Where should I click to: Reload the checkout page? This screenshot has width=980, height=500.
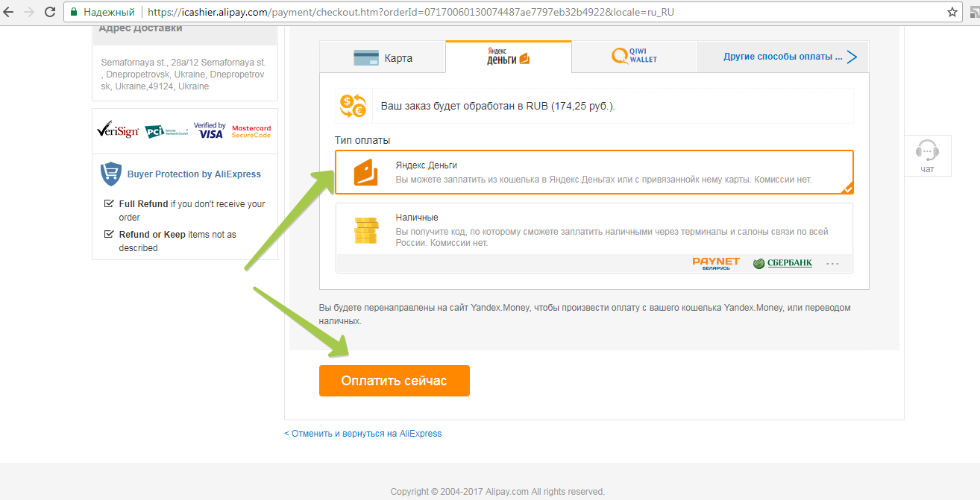(50, 13)
